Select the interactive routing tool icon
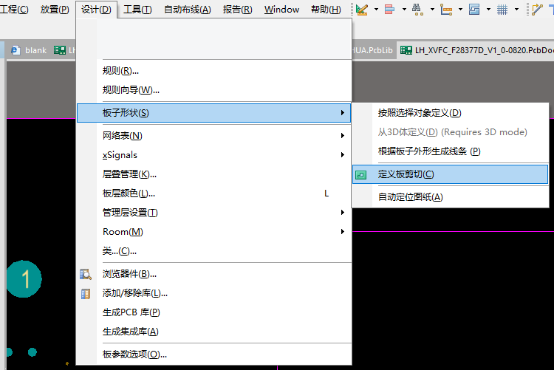The image size is (554, 370). coord(537,9)
